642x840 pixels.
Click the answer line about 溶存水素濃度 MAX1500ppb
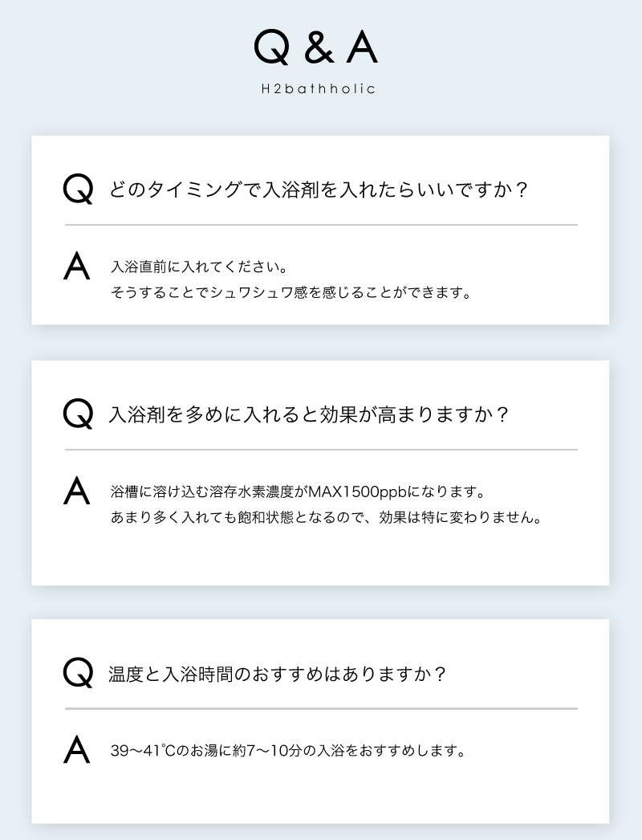(x=298, y=491)
